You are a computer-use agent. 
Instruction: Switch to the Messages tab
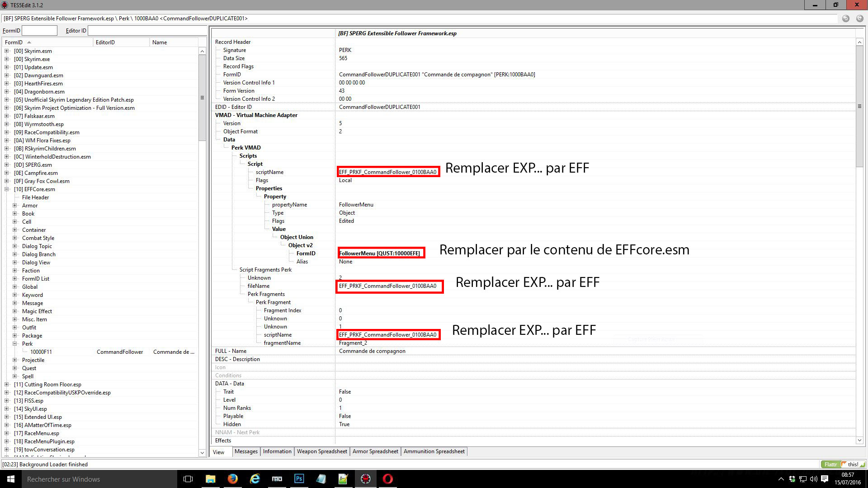[246, 451]
